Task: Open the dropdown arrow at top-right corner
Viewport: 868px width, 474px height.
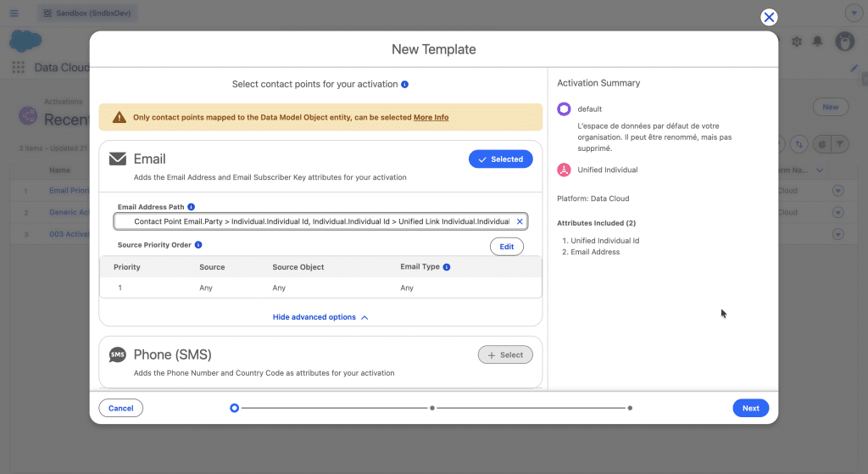Action: click(853, 14)
